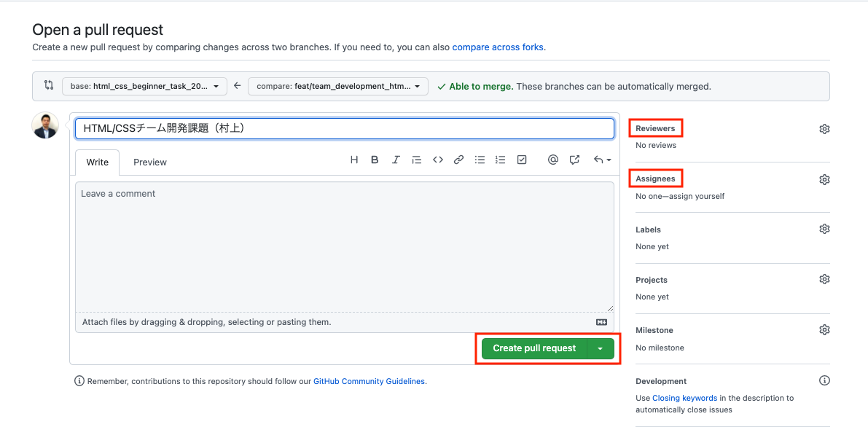This screenshot has height=427, width=868.
Task: Click the Development info icon
Action: point(824,380)
